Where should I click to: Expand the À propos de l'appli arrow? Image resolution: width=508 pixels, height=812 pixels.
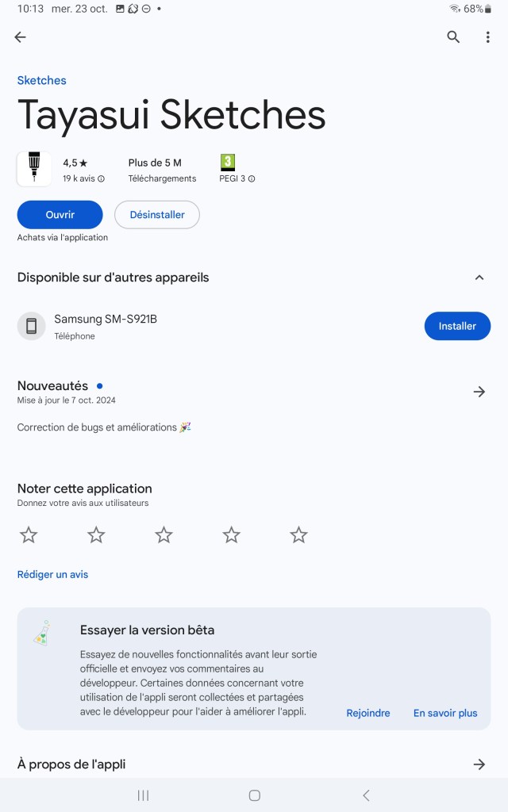pyautogui.click(x=479, y=764)
